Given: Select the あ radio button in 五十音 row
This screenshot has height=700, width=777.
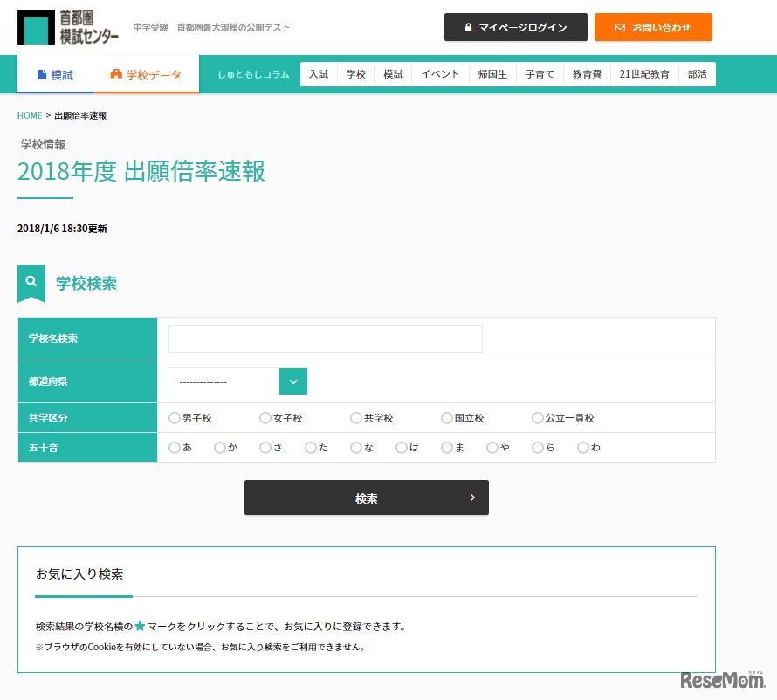Looking at the screenshot, I should [175, 447].
